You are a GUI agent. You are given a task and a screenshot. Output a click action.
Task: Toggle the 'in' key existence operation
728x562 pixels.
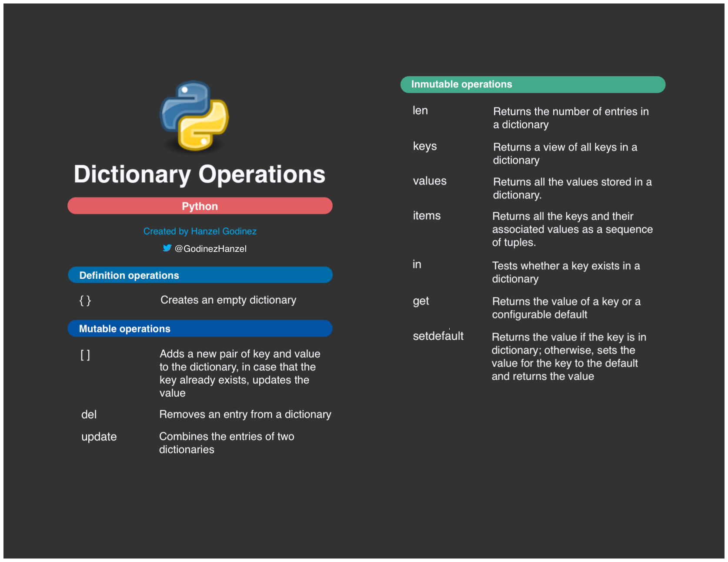click(x=417, y=265)
